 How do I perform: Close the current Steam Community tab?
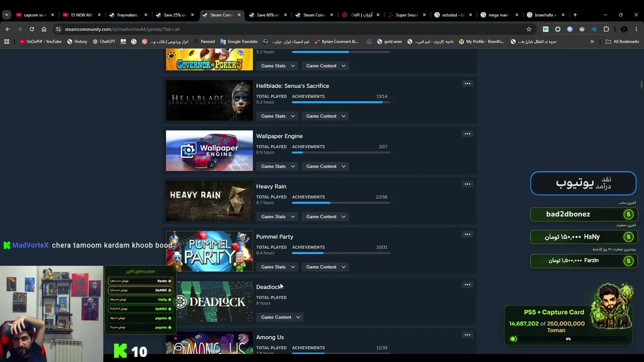tap(239, 15)
